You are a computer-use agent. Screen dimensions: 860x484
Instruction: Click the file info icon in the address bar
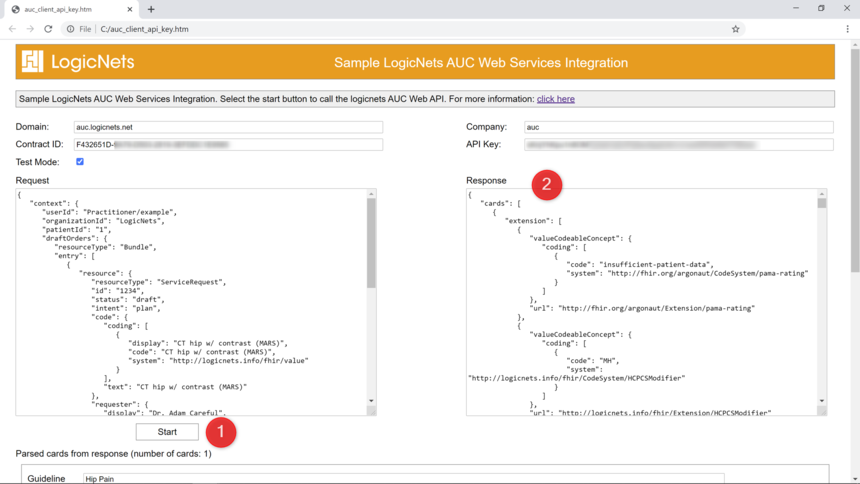tap(70, 29)
